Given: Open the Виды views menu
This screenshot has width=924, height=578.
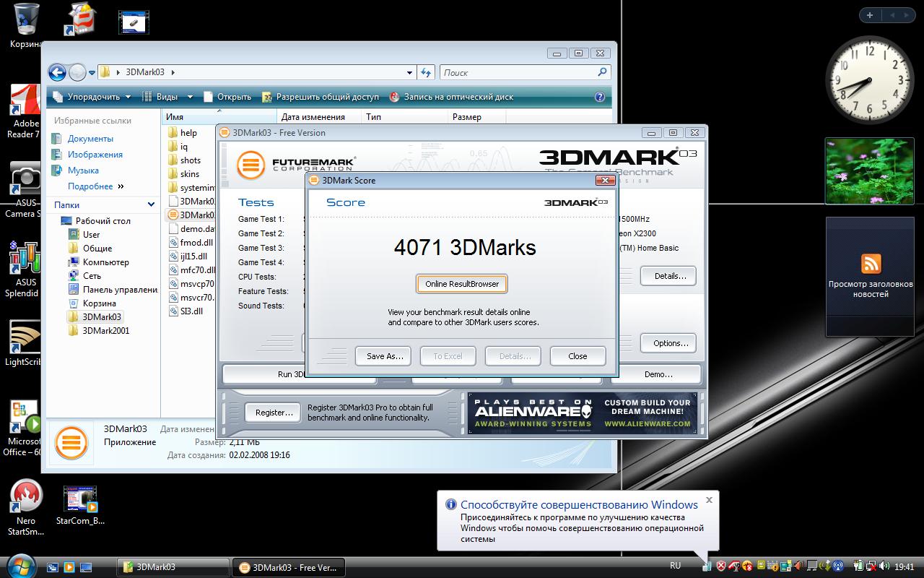Looking at the screenshot, I should point(161,97).
